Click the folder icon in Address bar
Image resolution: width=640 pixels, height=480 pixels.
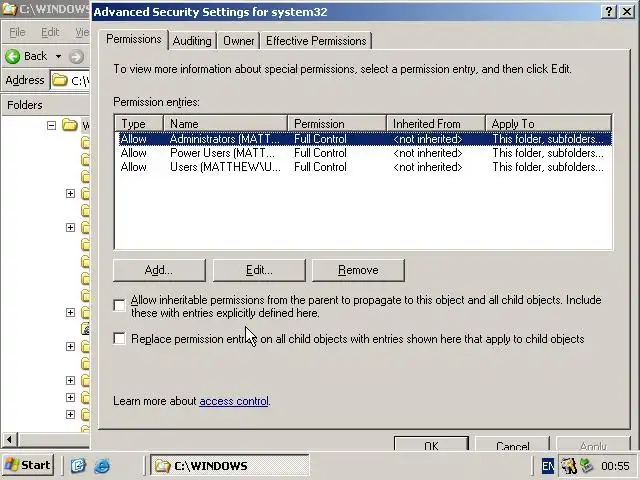(x=60, y=80)
